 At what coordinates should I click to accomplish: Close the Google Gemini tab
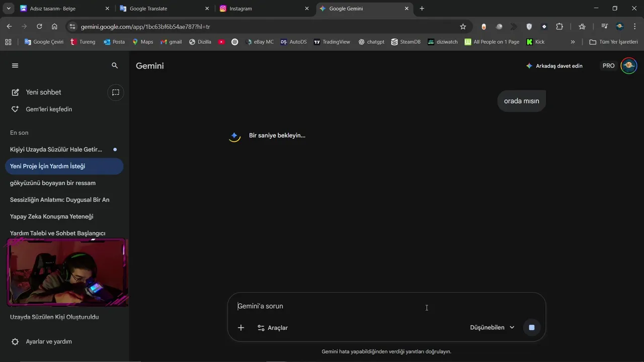[x=407, y=9]
